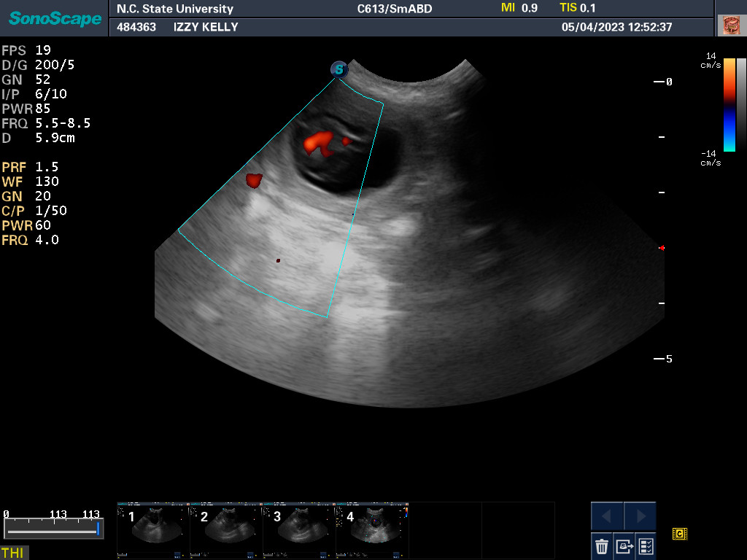This screenshot has height=560, width=747.
Task: Open the checklist report icon
Action: pos(646,545)
